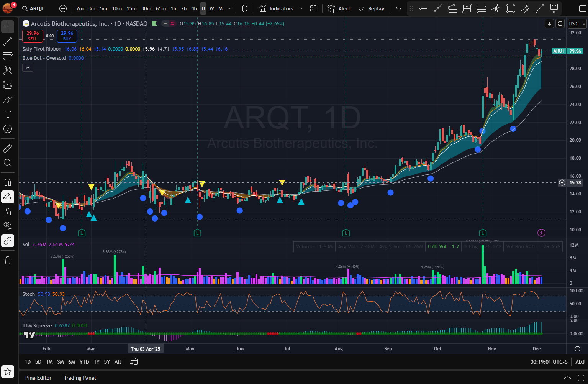Click the down-arrow button beside USD
588x384 pixels.
549,24
